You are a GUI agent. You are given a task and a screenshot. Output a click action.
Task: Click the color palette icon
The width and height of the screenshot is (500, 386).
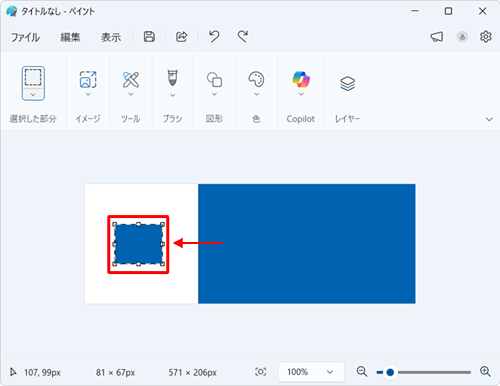point(256,79)
